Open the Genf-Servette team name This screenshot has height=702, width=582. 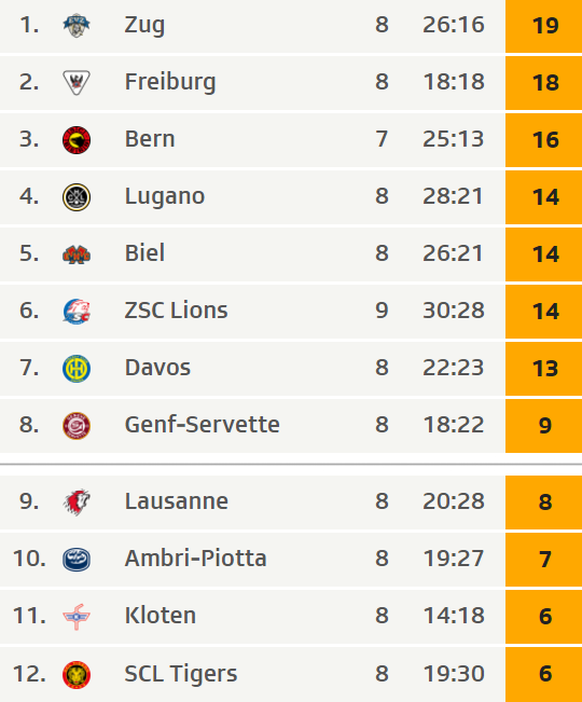[202, 425]
